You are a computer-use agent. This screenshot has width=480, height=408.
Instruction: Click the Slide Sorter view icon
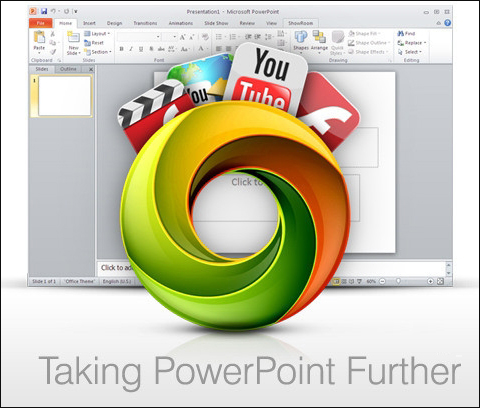[x=344, y=281]
